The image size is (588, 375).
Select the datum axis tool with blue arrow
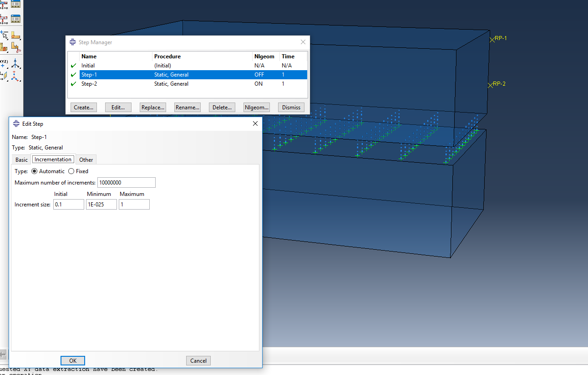click(16, 63)
